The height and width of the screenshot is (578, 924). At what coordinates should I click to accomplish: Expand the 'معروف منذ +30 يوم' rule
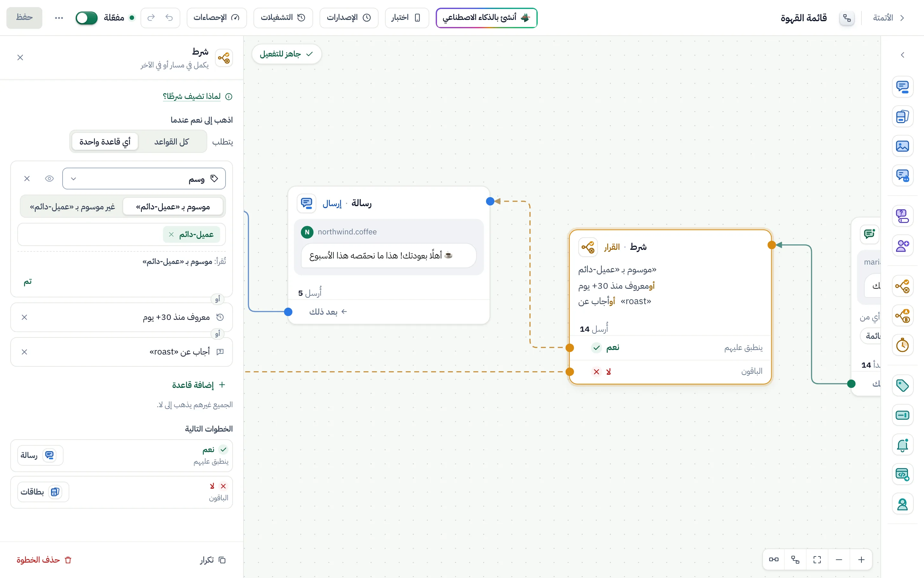[x=121, y=317]
